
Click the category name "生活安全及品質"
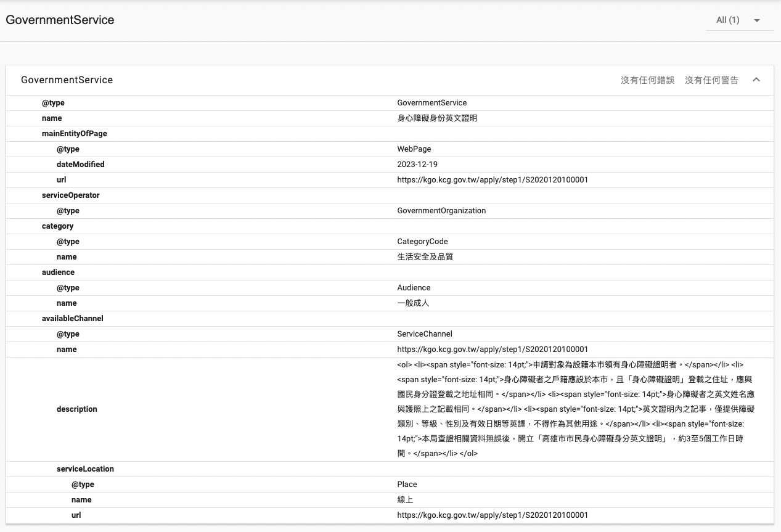click(425, 257)
